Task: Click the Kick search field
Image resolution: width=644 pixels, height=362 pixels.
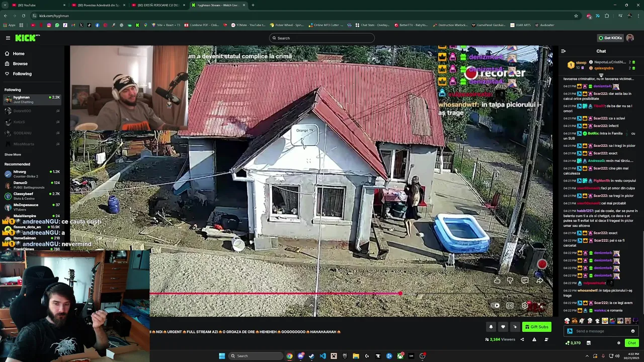Action: click(x=322, y=38)
